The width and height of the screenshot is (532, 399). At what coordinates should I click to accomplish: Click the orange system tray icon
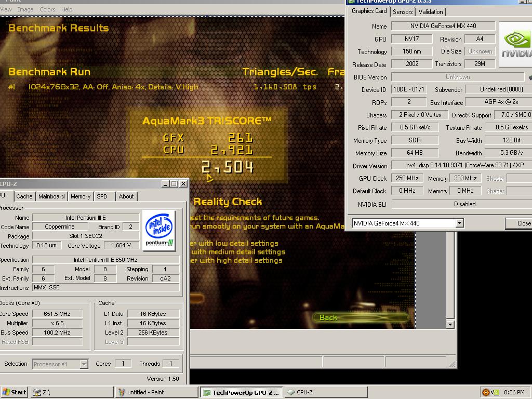coord(486,392)
